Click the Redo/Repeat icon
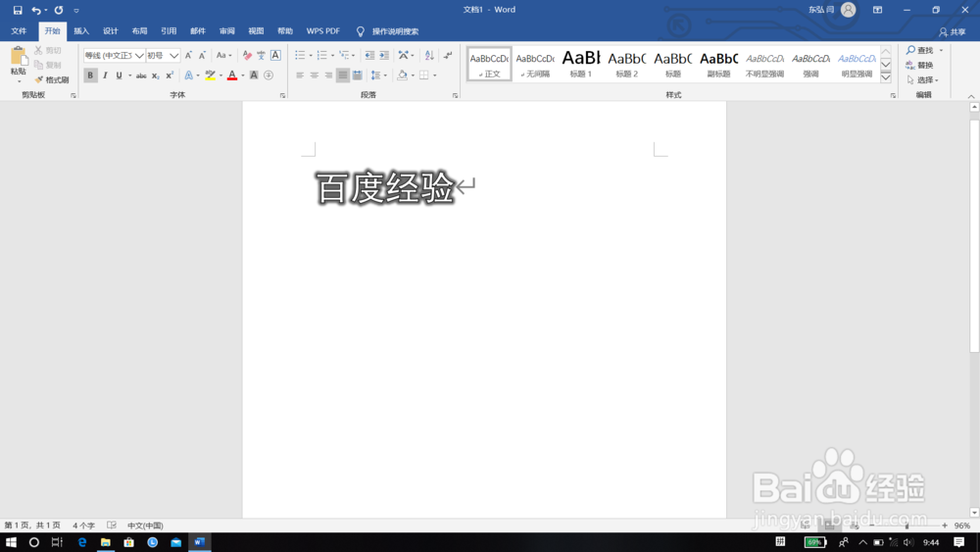The width and height of the screenshot is (980, 552). [x=59, y=10]
